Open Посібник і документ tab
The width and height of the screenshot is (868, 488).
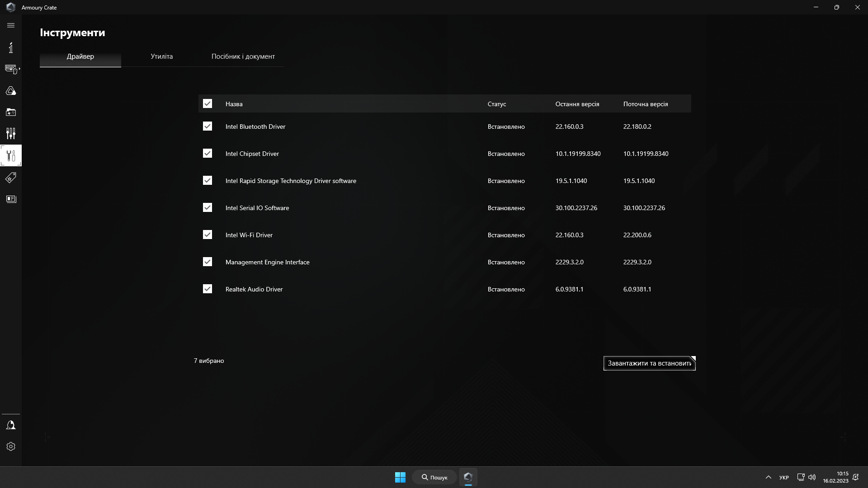243,56
